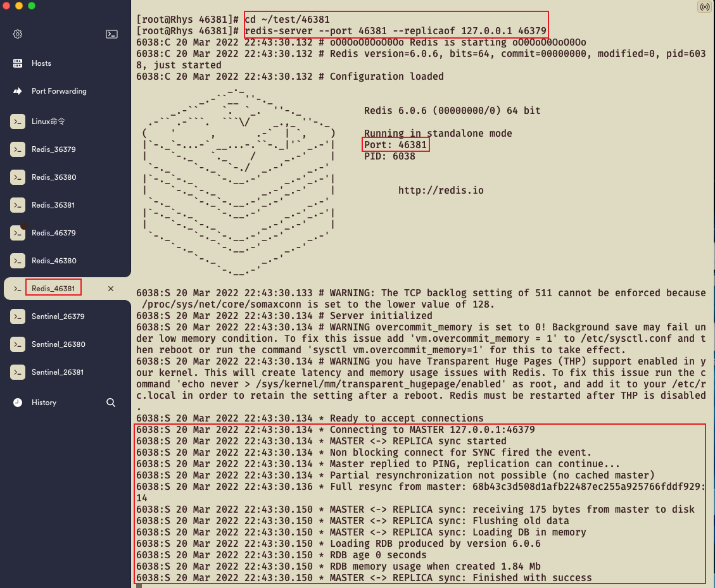Click the http://redis.io URL text
Viewport: 715px width, 588px height.
pyautogui.click(x=441, y=191)
